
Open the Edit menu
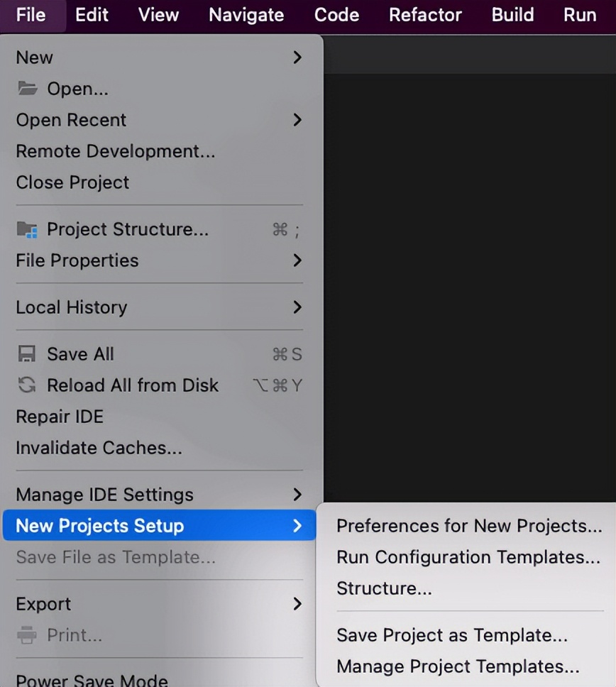[92, 15]
